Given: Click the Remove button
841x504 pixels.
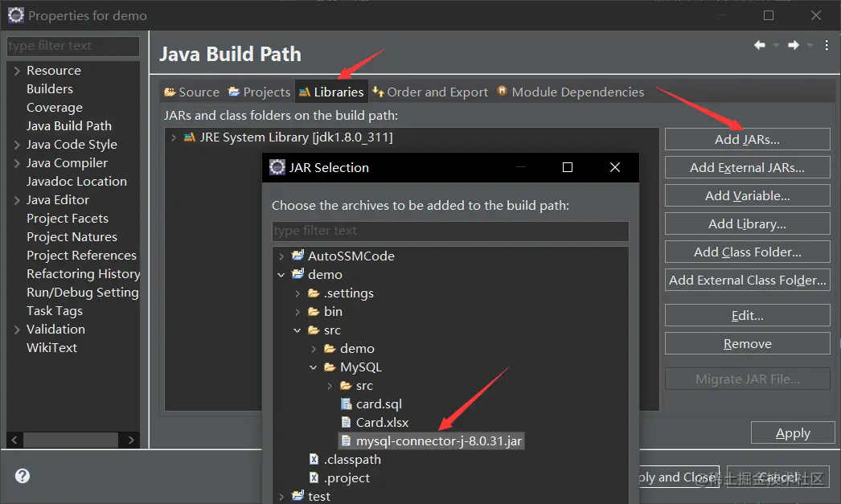Looking at the screenshot, I should [x=747, y=344].
